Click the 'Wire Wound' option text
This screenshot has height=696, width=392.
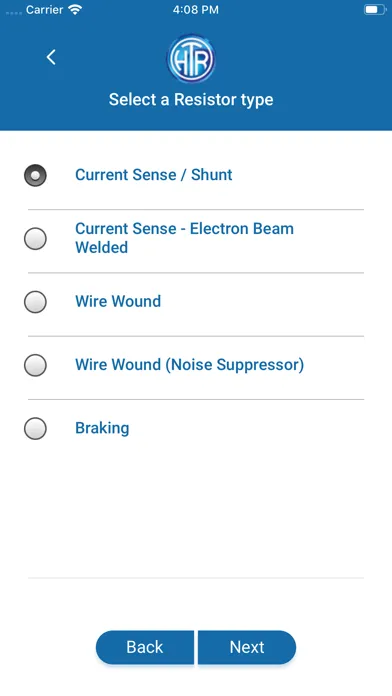[x=118, y=301]
